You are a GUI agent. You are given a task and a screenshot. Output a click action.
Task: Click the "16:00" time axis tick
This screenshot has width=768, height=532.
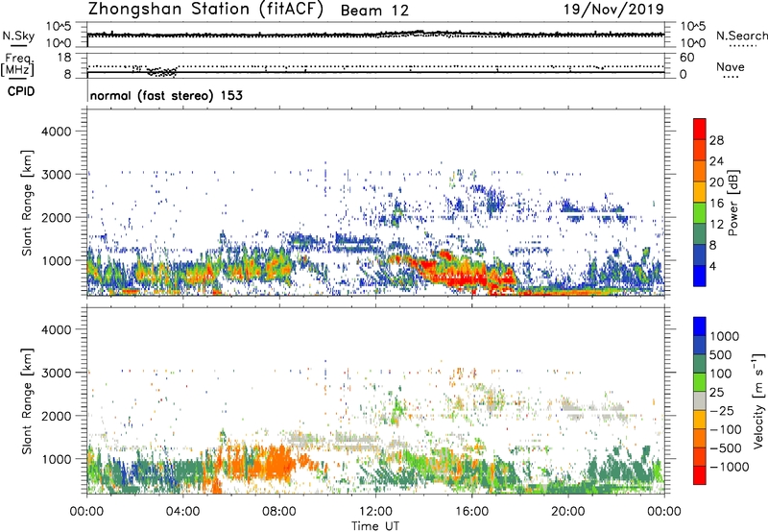[471, 511]
